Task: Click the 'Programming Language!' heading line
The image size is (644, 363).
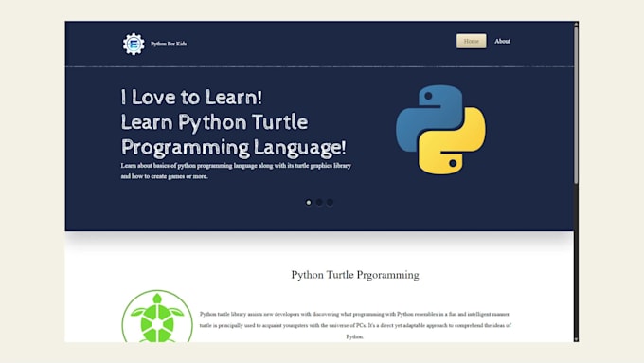Action: (233, 147)
